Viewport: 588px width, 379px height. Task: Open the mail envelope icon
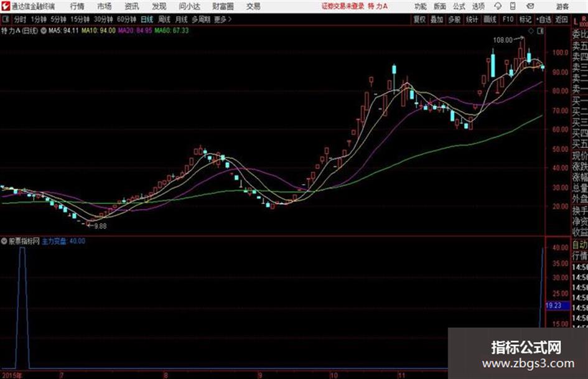tap(530, 6)
